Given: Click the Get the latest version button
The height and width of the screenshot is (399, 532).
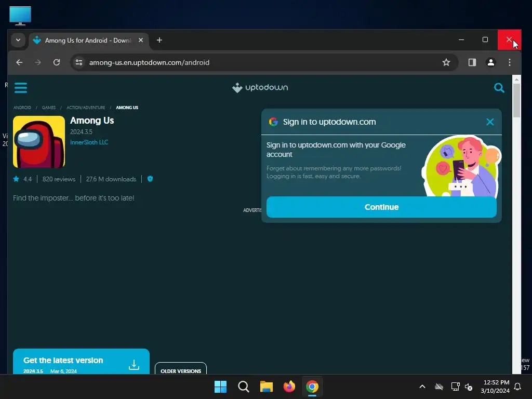Looking at the screenshot, I should [x=81, y=362].
